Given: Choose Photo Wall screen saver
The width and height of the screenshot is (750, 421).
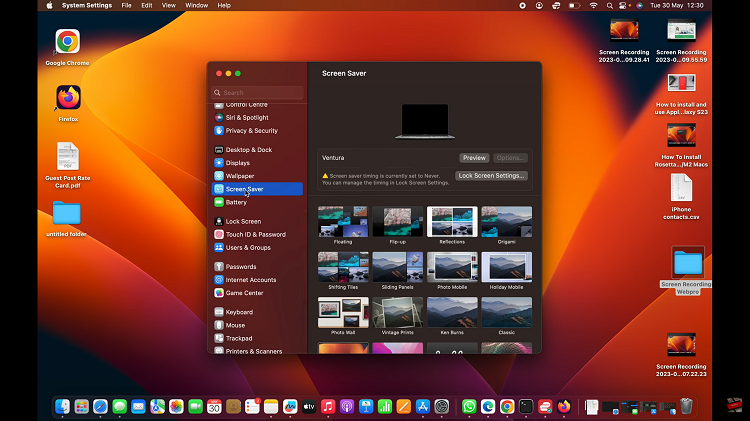Looking at the screenshot, I should 343,312.
